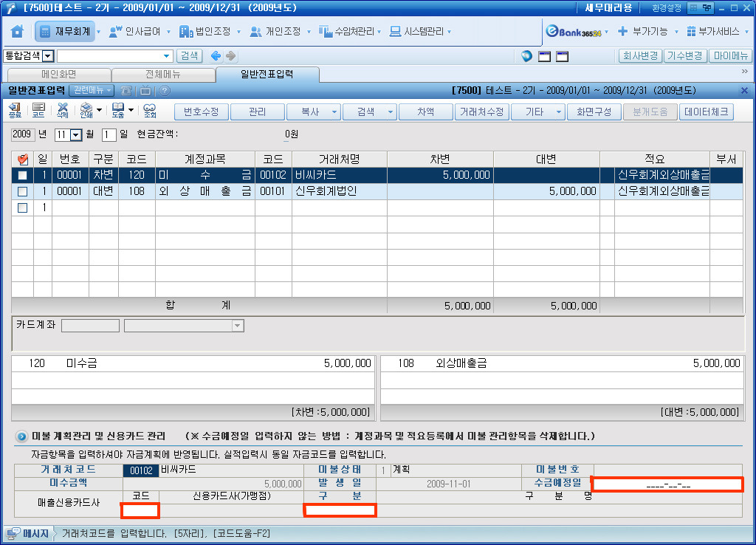This screenshot has height=545, width=756.
Task: Click the 삭제 delete toolbar icon
Action: click(63, 111)
